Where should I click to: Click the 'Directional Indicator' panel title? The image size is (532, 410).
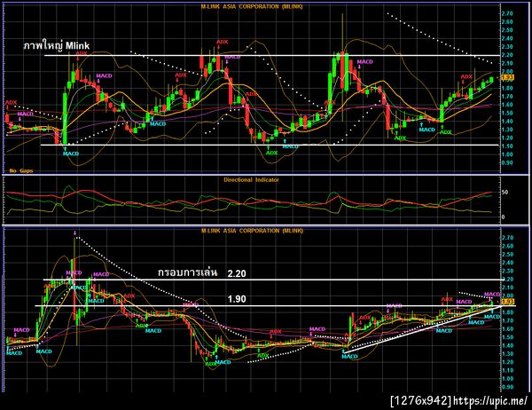tap(252, 179)
